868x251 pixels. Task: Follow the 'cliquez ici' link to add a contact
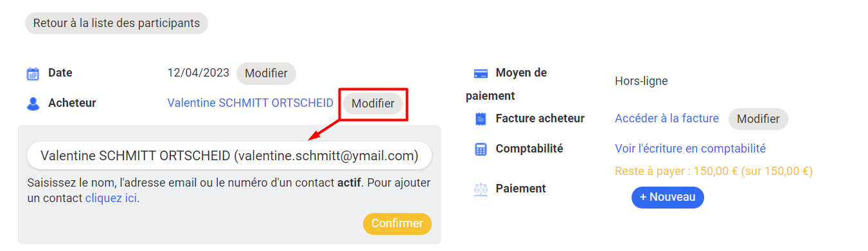(111, 198)
